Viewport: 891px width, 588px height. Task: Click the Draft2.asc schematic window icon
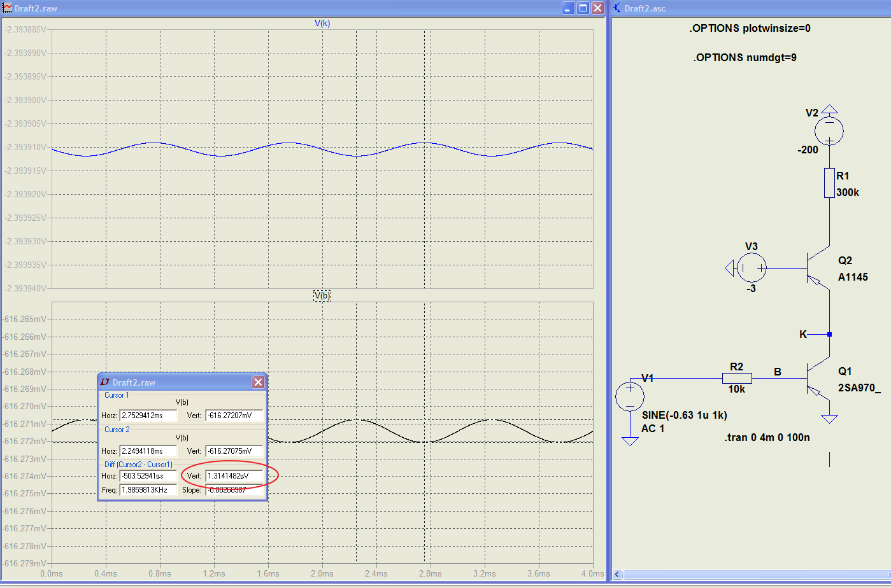point(617,8)
